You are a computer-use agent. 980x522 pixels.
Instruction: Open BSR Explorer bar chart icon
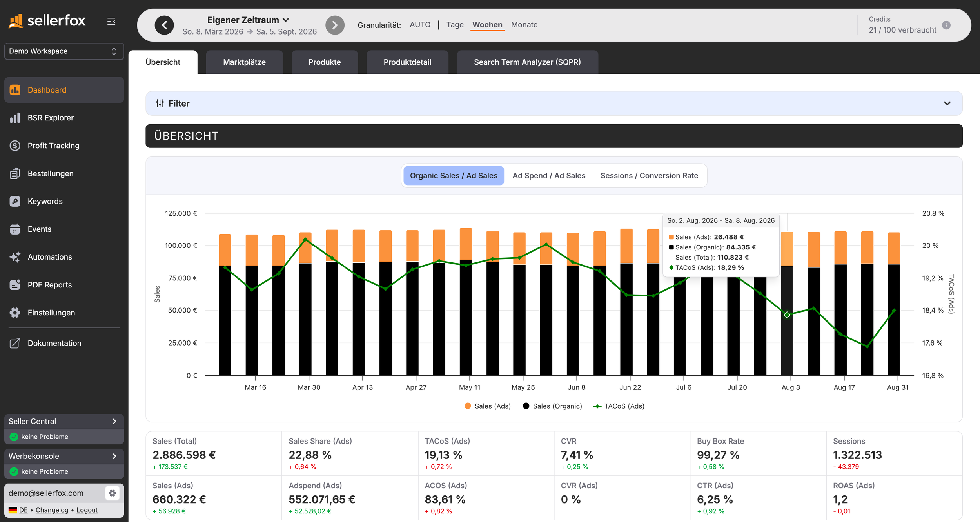[15, 118]
